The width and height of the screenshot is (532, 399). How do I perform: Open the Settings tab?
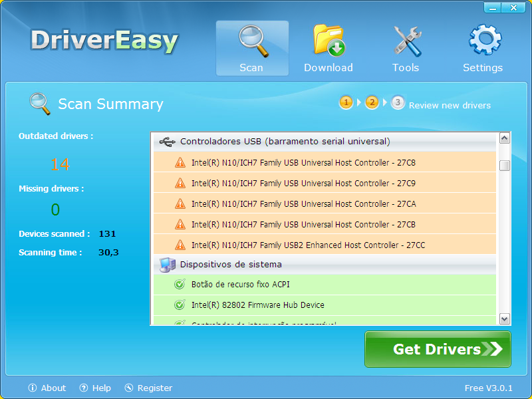pyautogui.click(x=483, y=48)
